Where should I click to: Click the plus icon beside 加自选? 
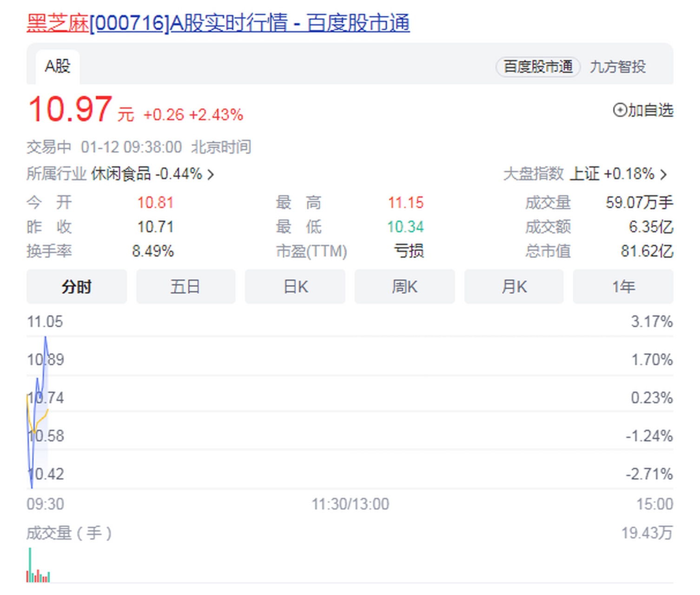(x=620, y=110)
